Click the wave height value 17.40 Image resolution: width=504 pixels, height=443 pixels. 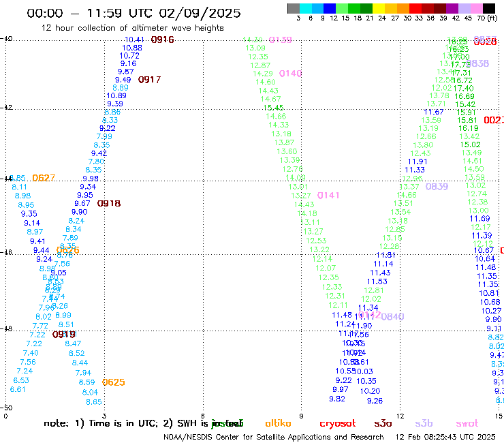click(x=463, y=88)
